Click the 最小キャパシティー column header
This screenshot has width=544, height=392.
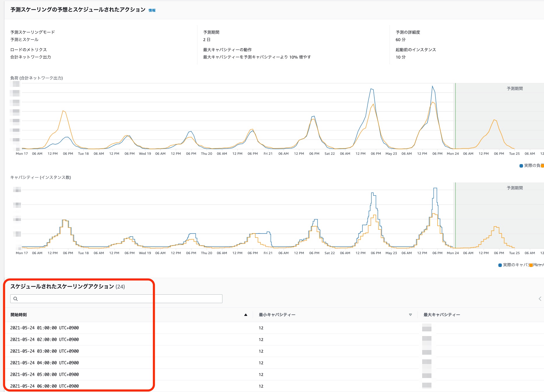pyautogui.click(x=277, y=315)
